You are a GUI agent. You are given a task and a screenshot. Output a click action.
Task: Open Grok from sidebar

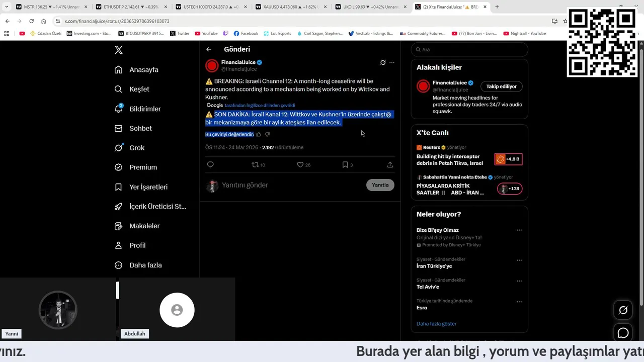pos(129,148)
